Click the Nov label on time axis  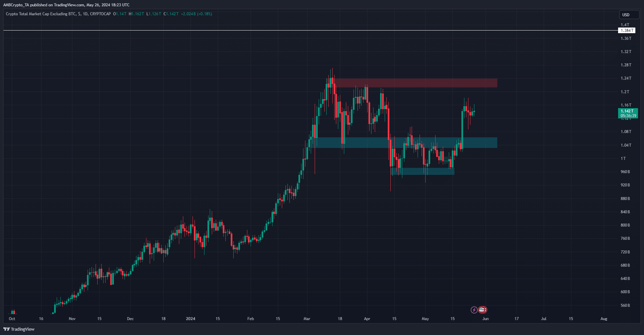click(72, 319)
